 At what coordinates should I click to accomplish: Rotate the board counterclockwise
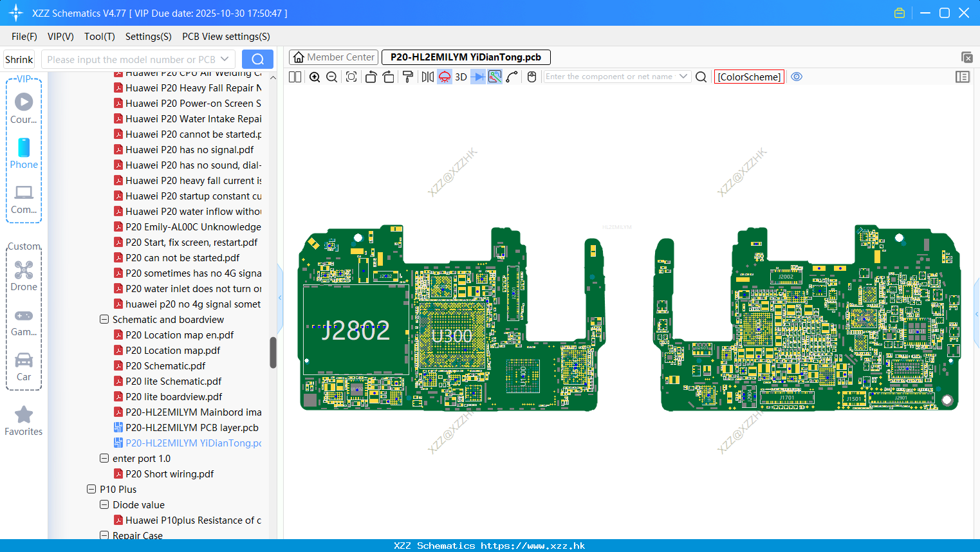tap(371, 77)
